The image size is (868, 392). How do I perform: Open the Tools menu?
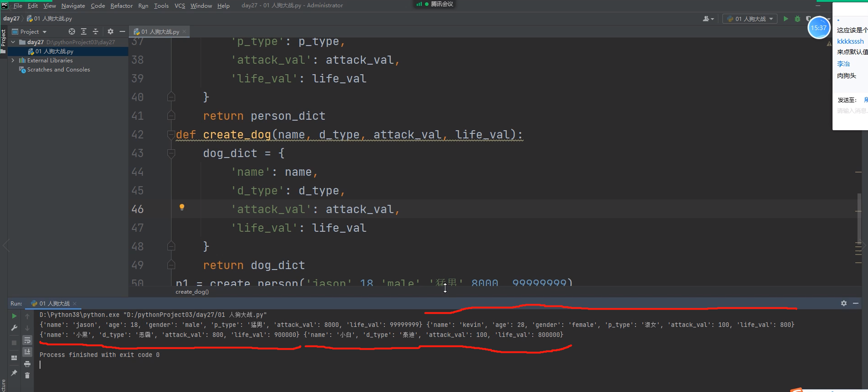[x=161, y=5]
